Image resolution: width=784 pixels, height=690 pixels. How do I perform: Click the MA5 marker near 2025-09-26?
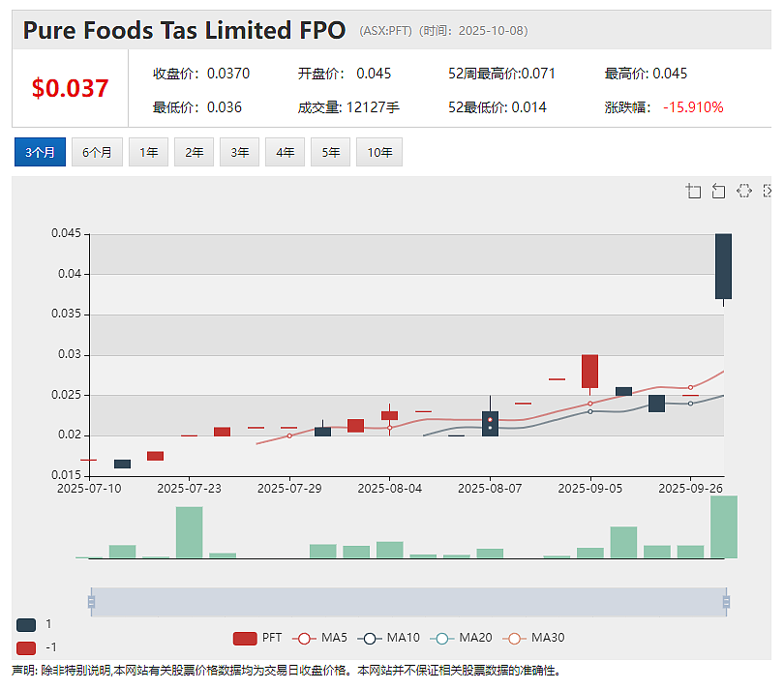pos(690,387)
